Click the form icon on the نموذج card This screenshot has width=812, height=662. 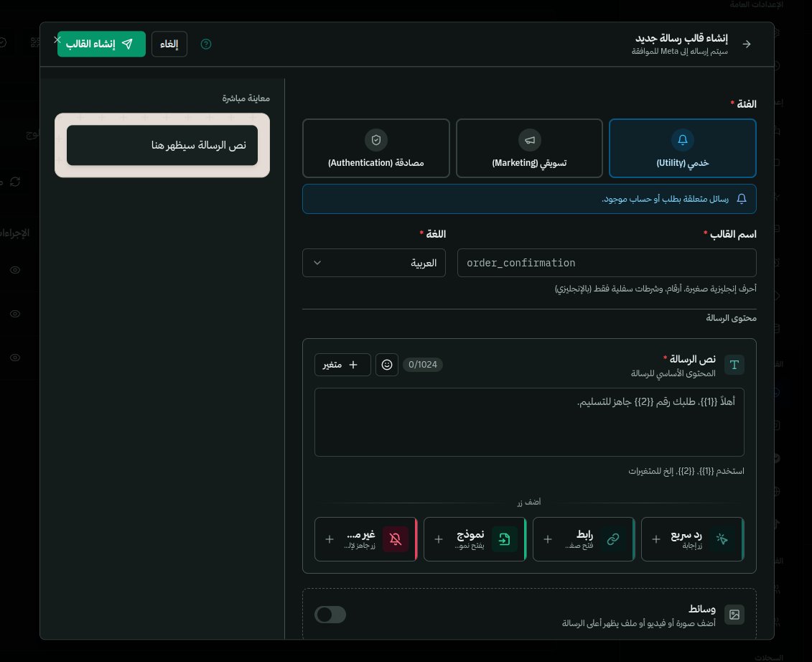coord(505,539)
